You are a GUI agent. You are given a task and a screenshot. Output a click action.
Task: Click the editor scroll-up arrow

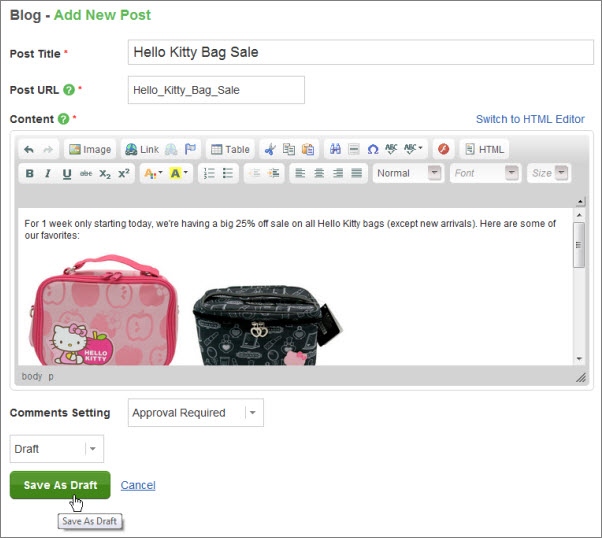point(579,215)
